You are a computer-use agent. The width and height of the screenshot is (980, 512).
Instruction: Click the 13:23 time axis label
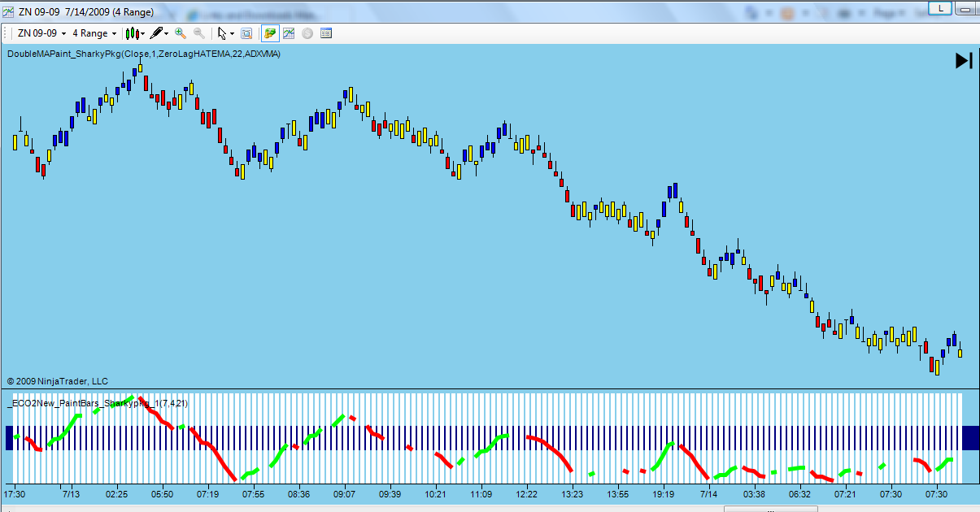pyautogui.click(x=572, y=494)
